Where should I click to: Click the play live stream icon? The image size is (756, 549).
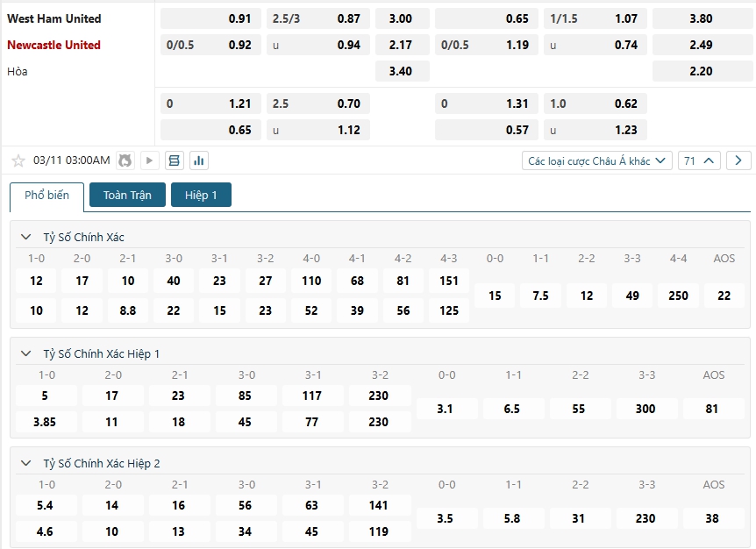click(x=149, y=160)
